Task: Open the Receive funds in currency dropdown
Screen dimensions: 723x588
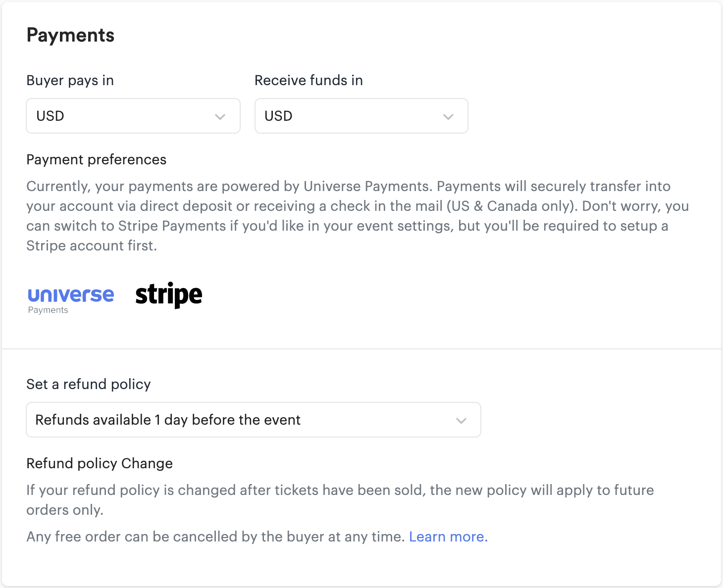Action: pos(361,116)
